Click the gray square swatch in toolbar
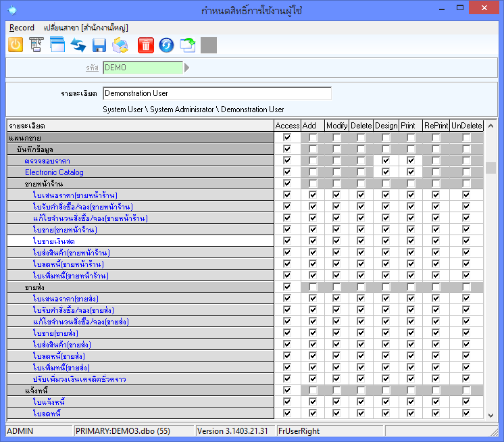Screen dimensions: 504x442 coord(209,45)
